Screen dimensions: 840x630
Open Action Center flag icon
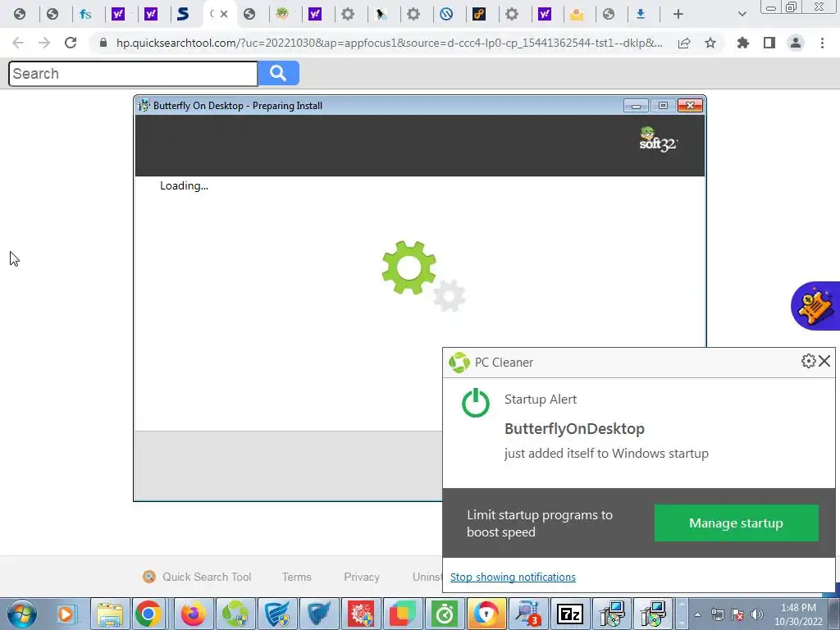pyautogui.click(x=737, y=614)
